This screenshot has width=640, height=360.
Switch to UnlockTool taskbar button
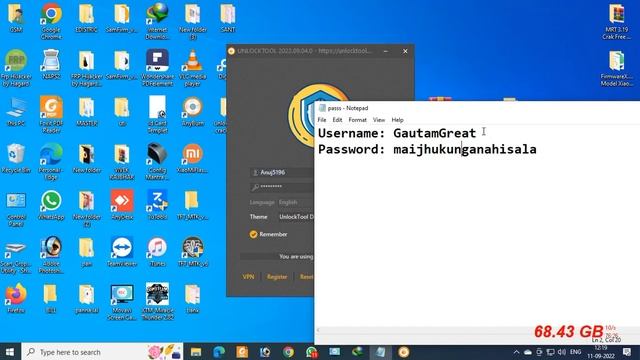click(x=404, y=352)
